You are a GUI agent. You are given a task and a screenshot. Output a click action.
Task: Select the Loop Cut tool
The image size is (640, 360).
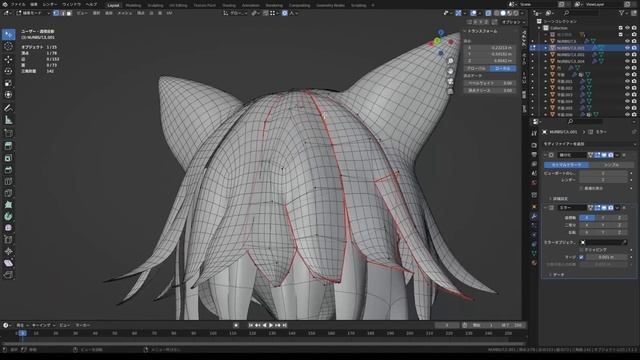click(x=8, y=182)
